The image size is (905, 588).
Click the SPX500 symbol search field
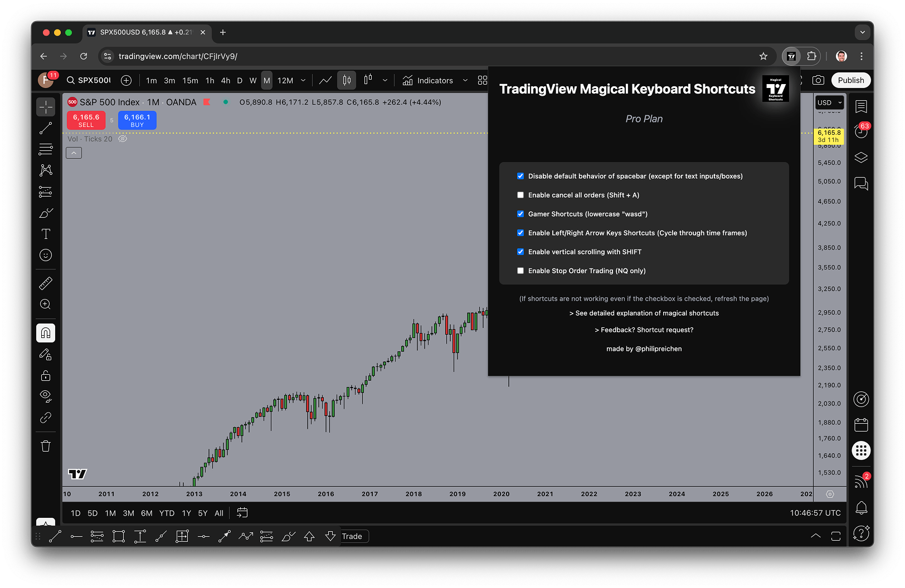point(89,80)
